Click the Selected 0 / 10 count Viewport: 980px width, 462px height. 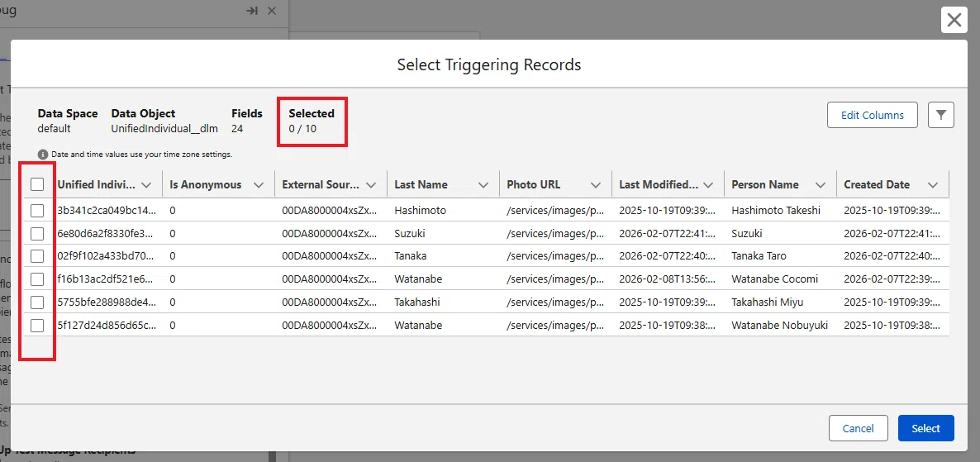point(302,129)
